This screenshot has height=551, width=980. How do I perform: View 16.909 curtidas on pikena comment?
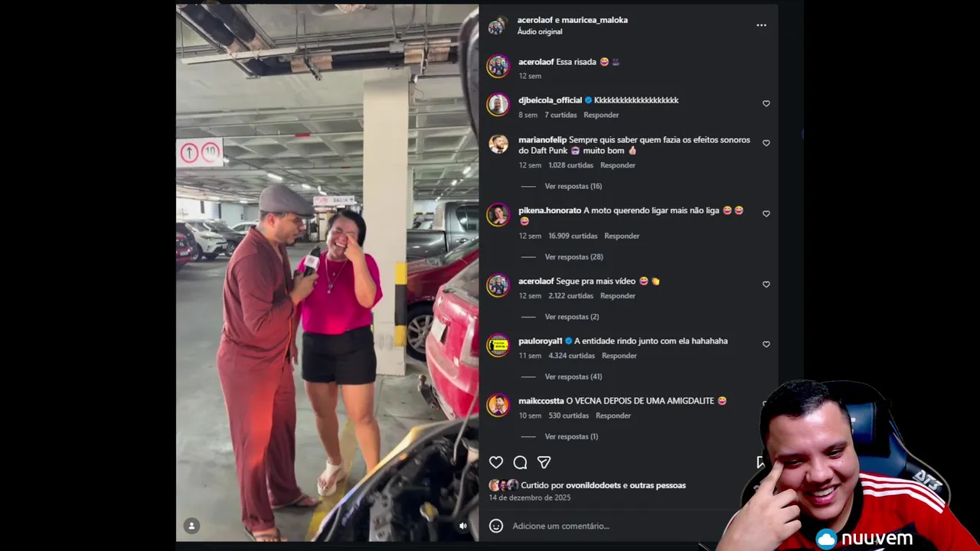573,236
